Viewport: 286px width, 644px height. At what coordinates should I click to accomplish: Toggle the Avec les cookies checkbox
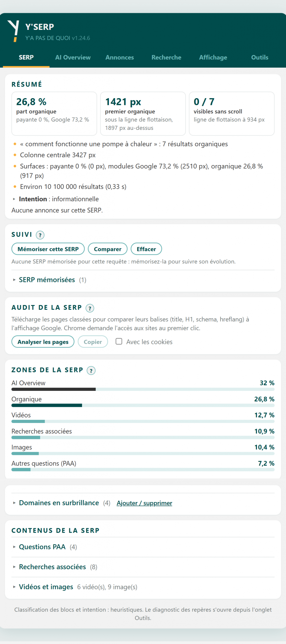pyautogui.click(x=119, y=341)
